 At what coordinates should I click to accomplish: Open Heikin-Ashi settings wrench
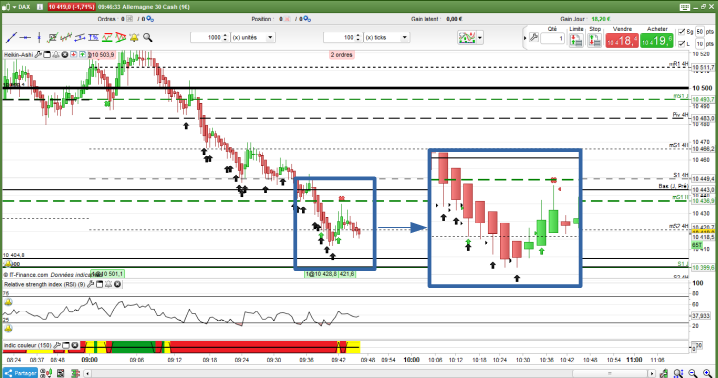coord(38,55)
